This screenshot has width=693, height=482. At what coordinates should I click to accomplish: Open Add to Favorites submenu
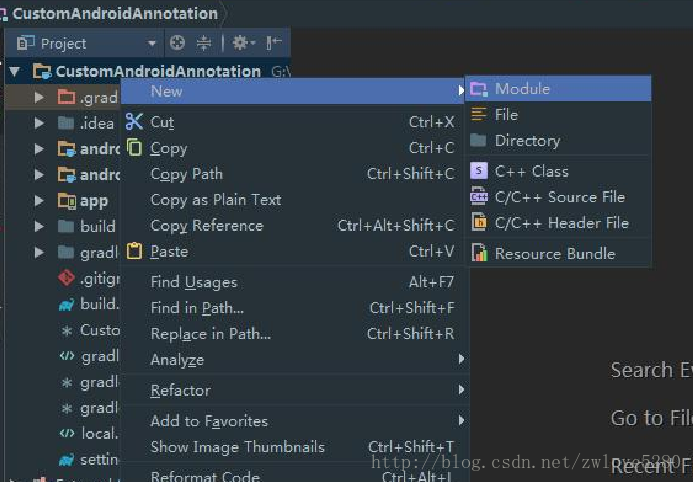click(x=293, y=421)
